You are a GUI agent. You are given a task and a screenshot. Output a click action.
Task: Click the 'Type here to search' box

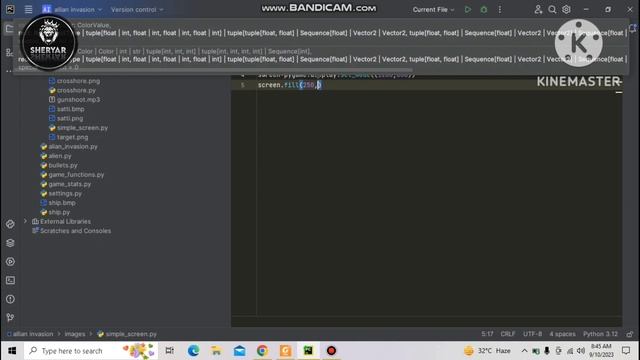coord(91,351)
